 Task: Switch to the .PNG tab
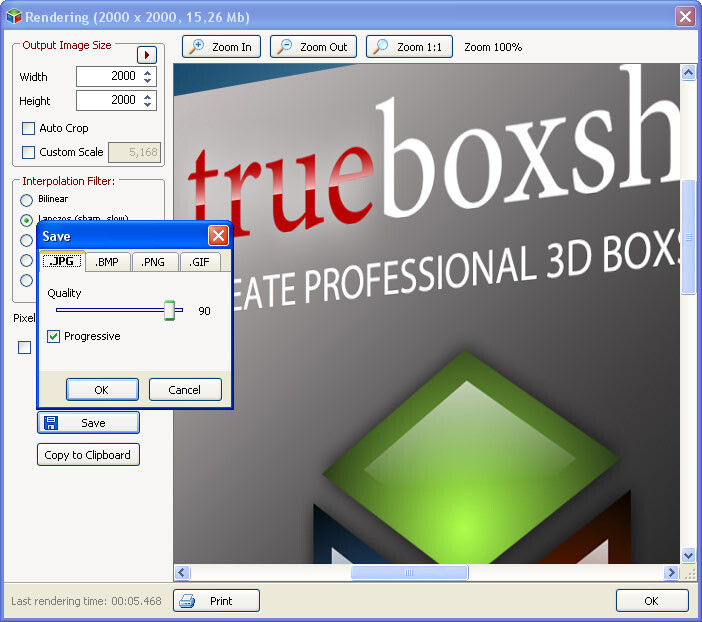tap(154, 262)
